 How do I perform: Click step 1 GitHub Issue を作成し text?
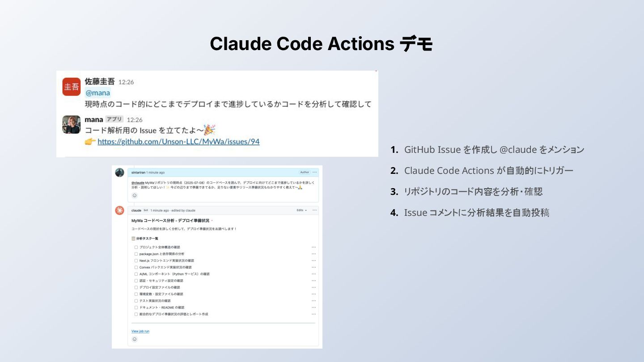click(x=494, y=150)
